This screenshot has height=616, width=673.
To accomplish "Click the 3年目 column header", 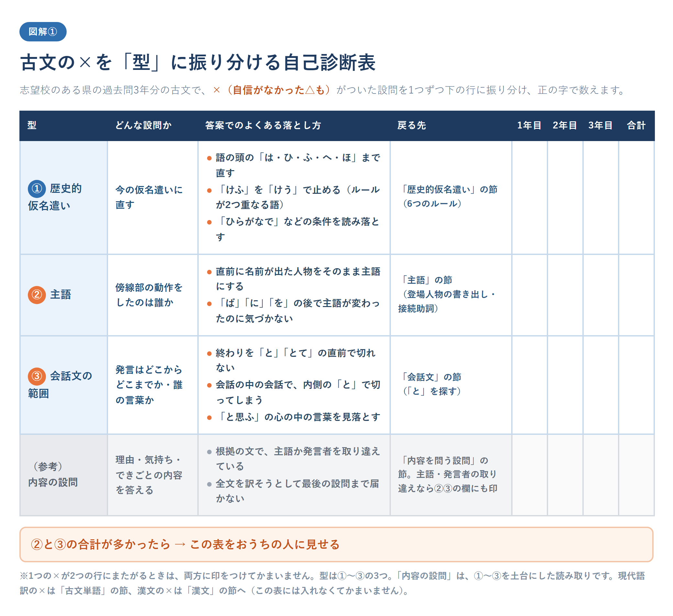I will point(601,125).
